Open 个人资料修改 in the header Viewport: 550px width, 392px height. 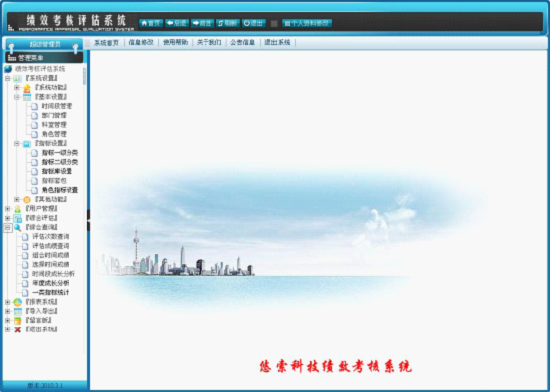click(307, 23)
